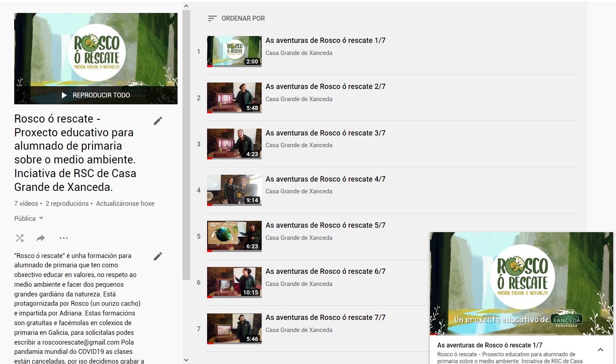Open thumbnail of video 3/7 (4:23)

click(x=234, y=144)
